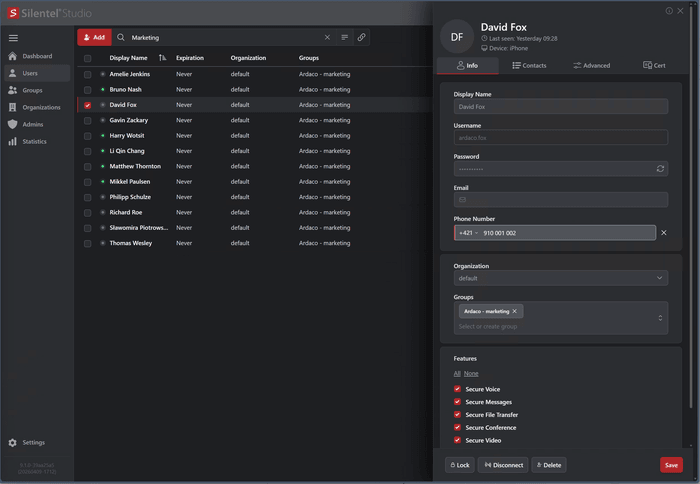Clear the Marketing search text
This screenshot has width=700, height=484.
tap(327, 38)
